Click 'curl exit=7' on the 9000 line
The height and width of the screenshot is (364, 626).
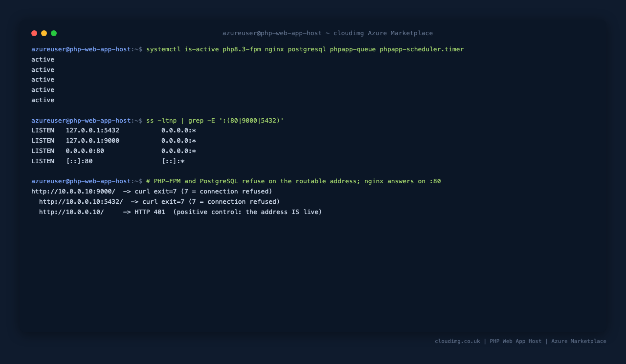pos(156,192)
